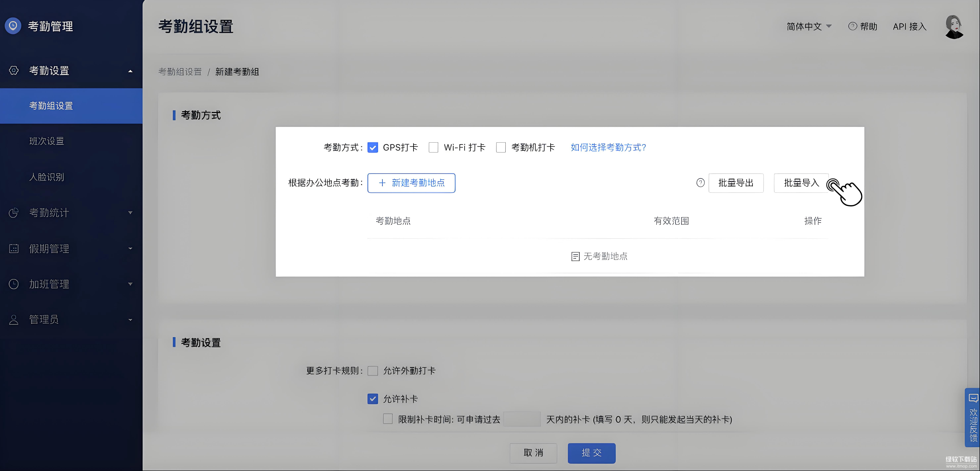This screenshot has height=471, width=980.
Task: Open the 帮助 help link
Action: coord(863,26)
